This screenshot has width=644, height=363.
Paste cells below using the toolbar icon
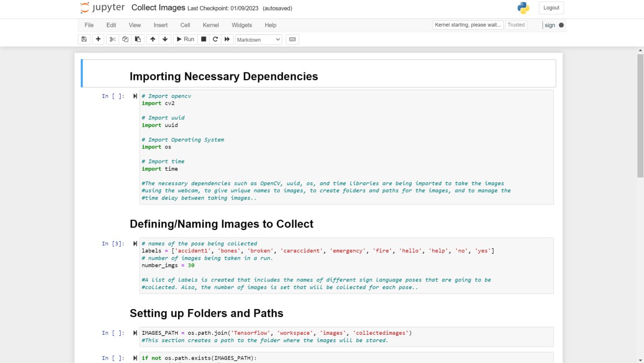[138, 39]
